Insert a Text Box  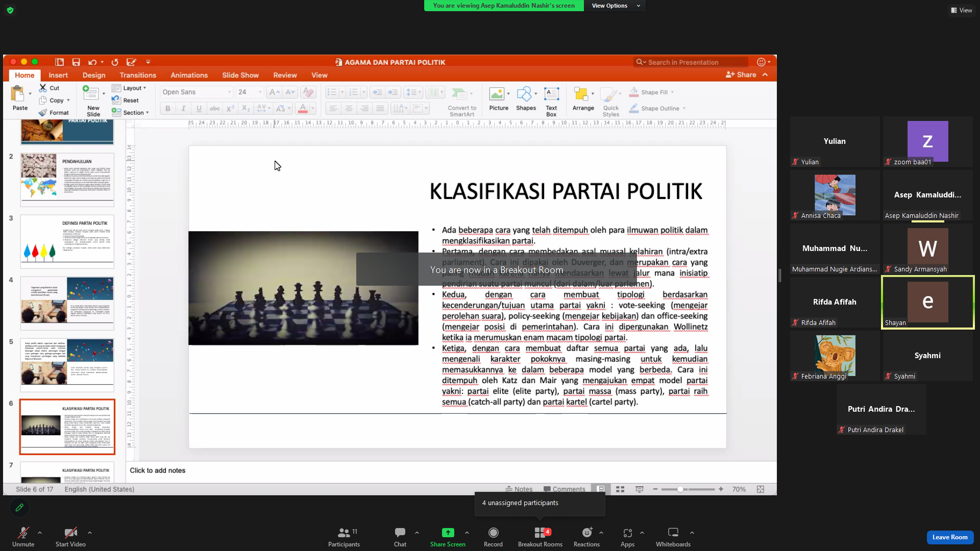click(x=551, y=102)
